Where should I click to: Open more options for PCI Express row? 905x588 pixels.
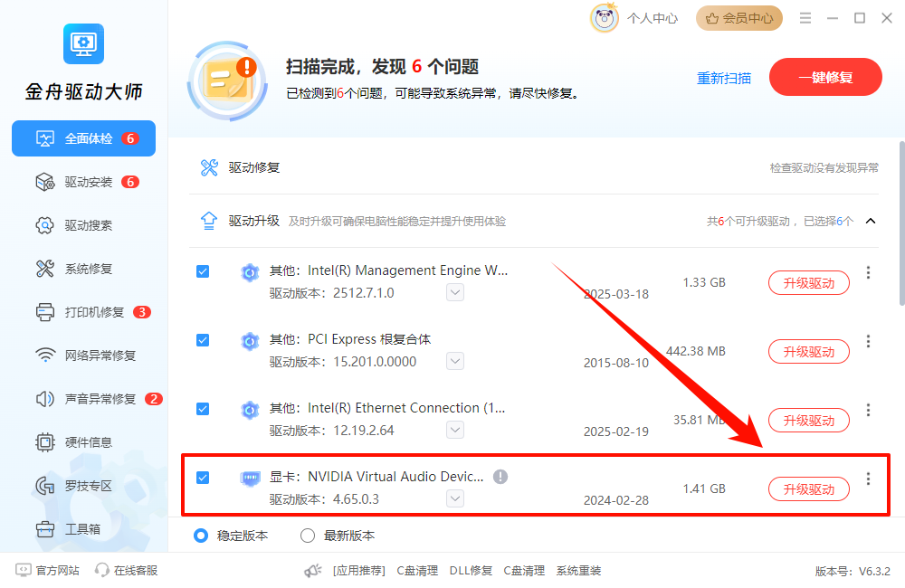click(x=868, y=341)
